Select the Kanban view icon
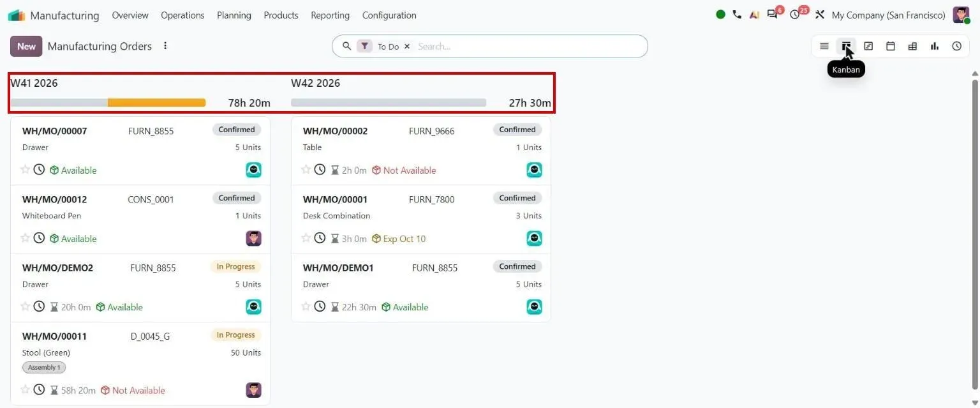 tap(846, 46)
